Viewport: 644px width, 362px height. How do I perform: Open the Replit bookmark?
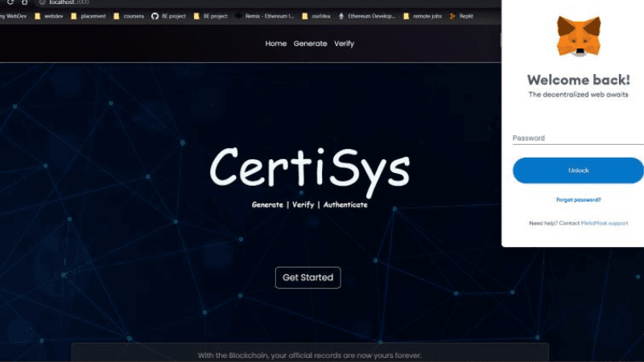[x=461, y=16]
